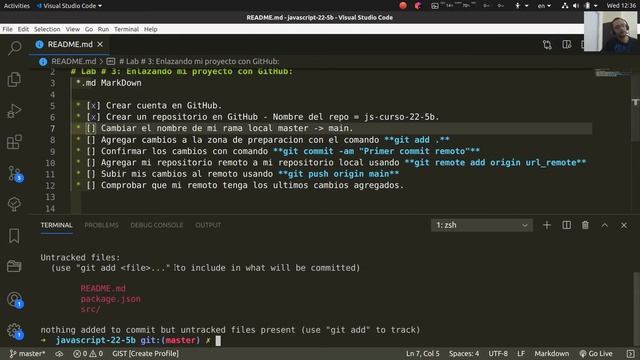Open the Run menu
The image size is (640, 360).
pos(103,29)
